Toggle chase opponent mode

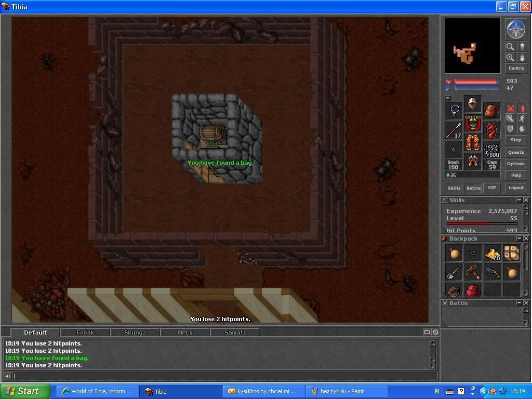pos(522,118)
